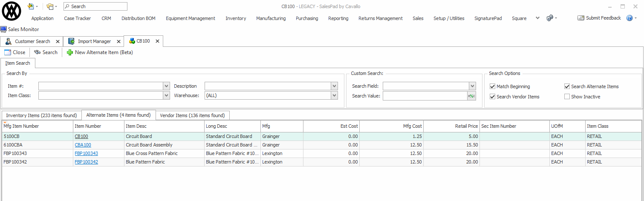Click the folders icon in the title toolbar
644x201 pixels.
pos(50,6)
